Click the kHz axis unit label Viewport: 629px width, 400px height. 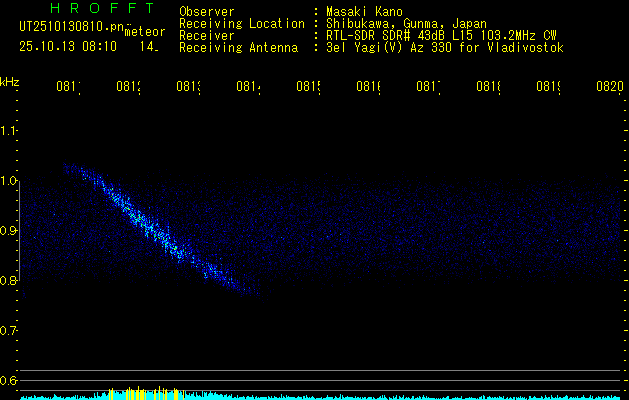[10, 81]
